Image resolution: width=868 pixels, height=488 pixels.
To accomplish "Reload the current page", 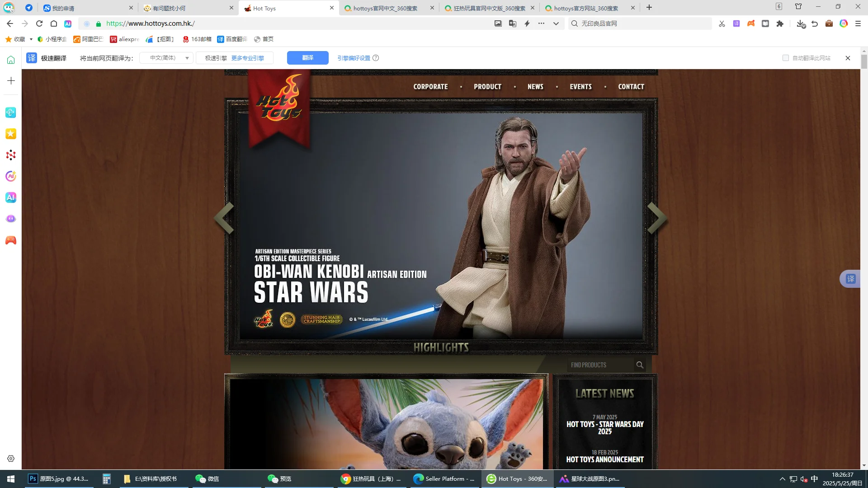I will click(39, 23).
